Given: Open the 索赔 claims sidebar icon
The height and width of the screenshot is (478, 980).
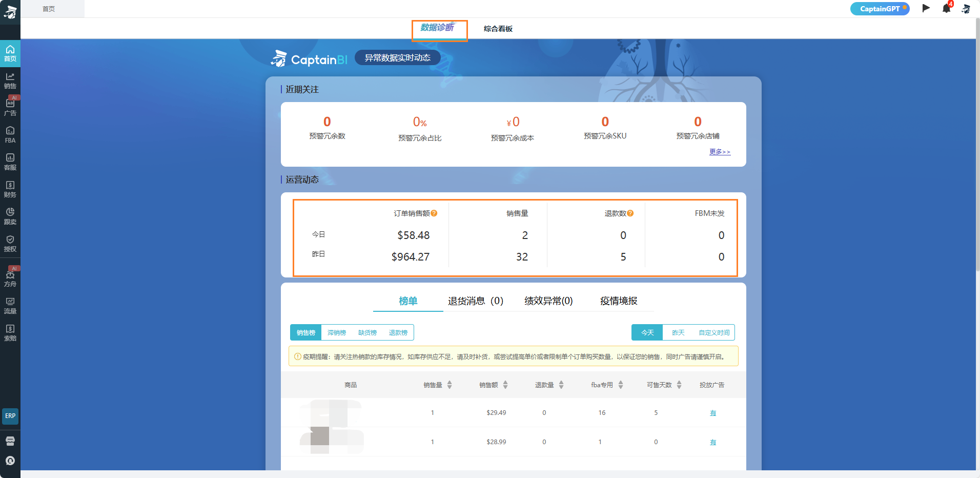Looking at the screenshot, I should click(x=10, y=333).
